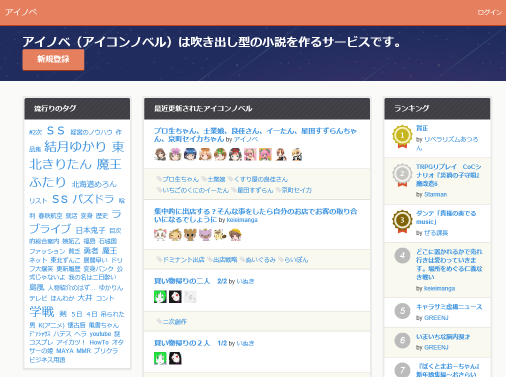
Task: Click the faint white avatar in 買い物帰りの二人 2/2
Action: click(x=190, y=297)
